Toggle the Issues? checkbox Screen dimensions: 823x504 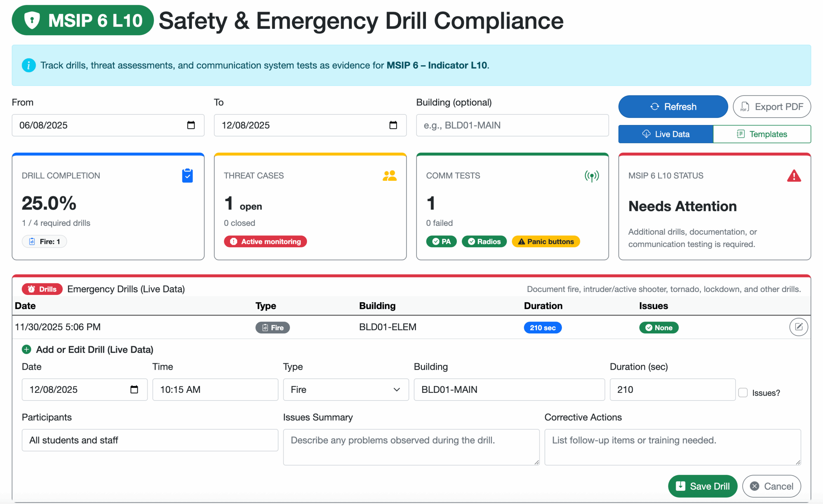tap(743, 393)
